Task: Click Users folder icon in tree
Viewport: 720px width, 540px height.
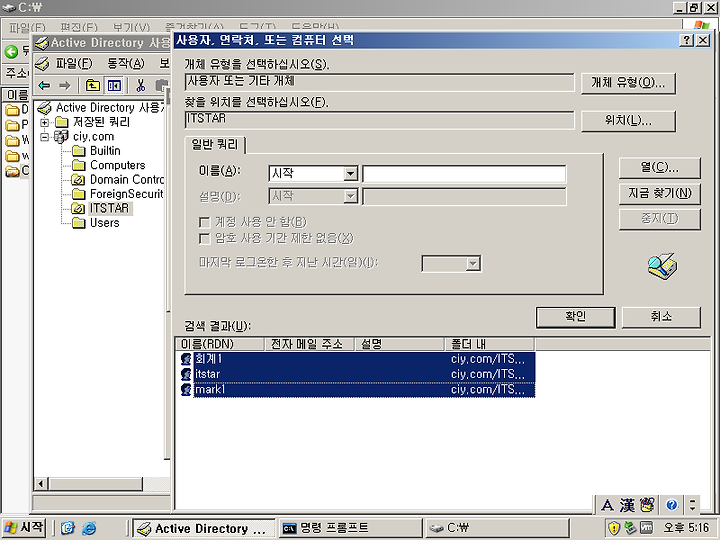Action: click(79, 223)
